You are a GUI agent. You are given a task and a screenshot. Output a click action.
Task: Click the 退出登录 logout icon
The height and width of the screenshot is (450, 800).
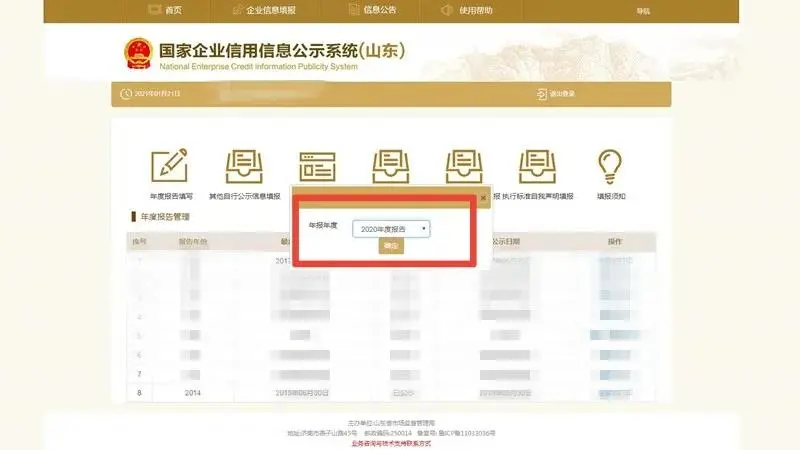(542, 94)
